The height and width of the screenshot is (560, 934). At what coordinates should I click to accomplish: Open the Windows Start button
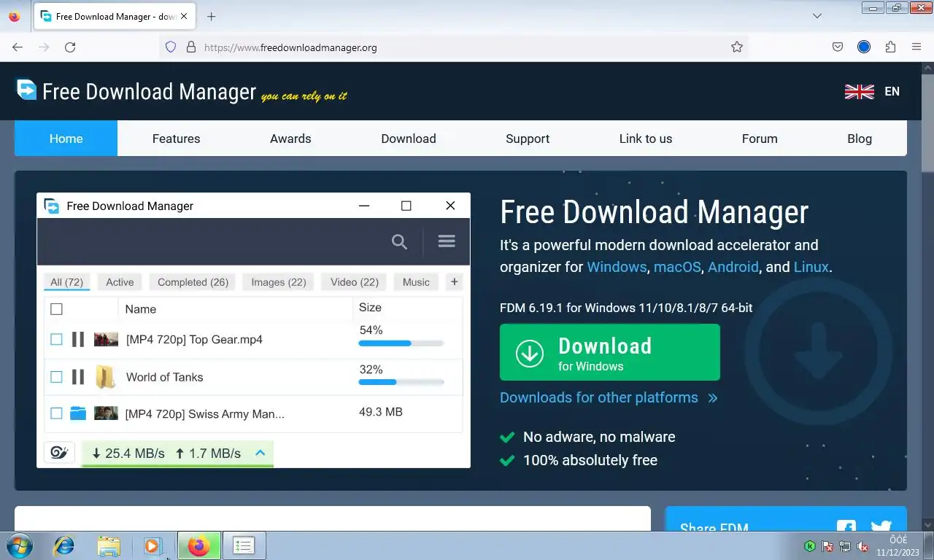coord(19,545)
